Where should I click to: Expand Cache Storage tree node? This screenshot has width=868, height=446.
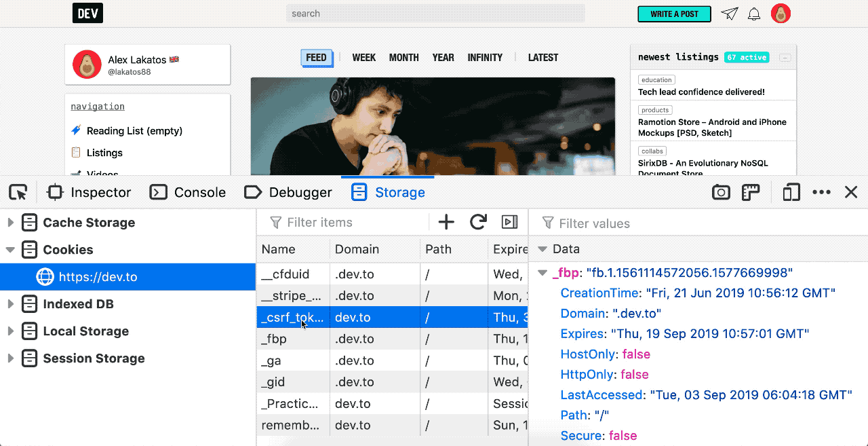pos(10,223)
